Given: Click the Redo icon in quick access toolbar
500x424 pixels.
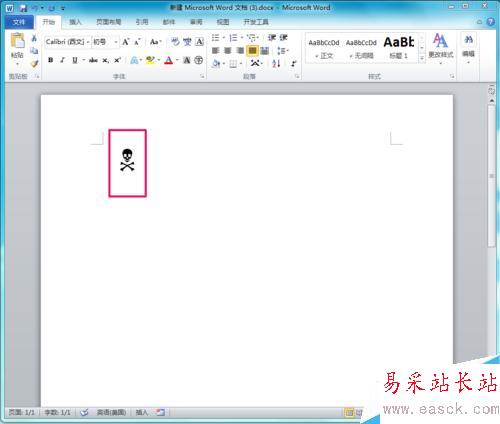Looking at the screenshot, I should click(52, 8).
